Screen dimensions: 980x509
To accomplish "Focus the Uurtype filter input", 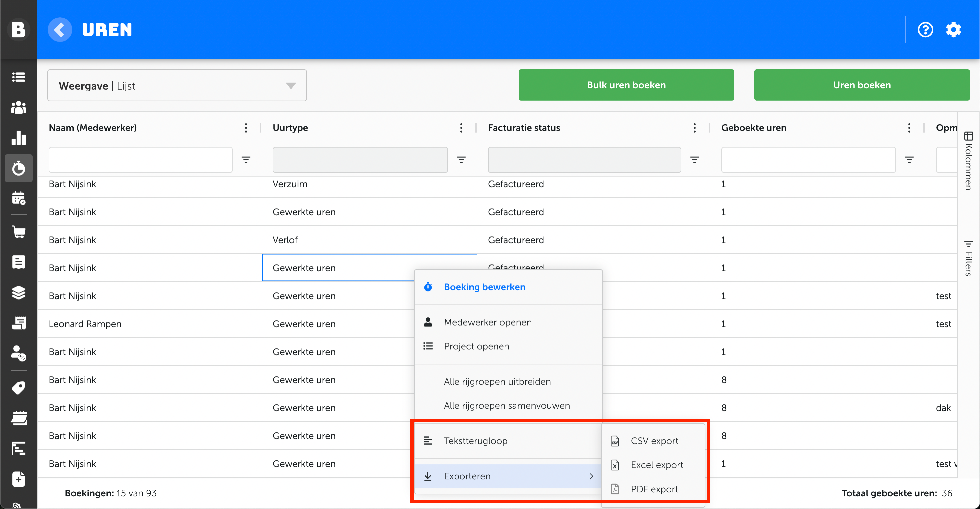I will (x=360, y=160).
